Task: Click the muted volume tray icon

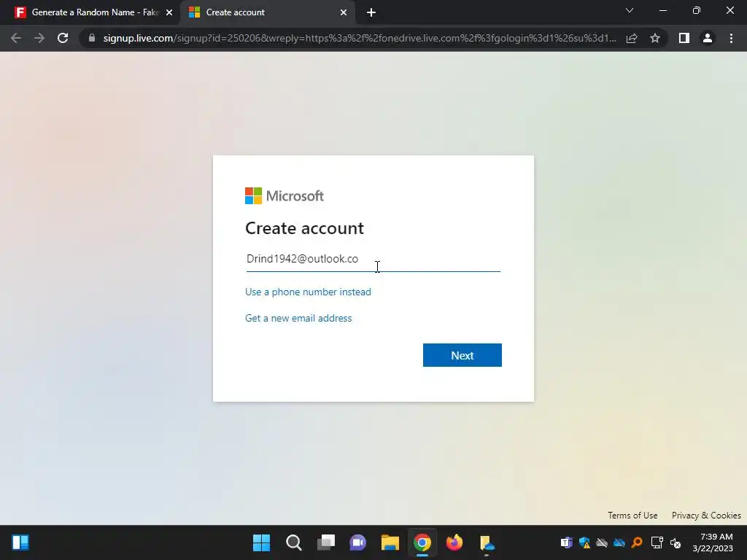Action: coord(676,542)
